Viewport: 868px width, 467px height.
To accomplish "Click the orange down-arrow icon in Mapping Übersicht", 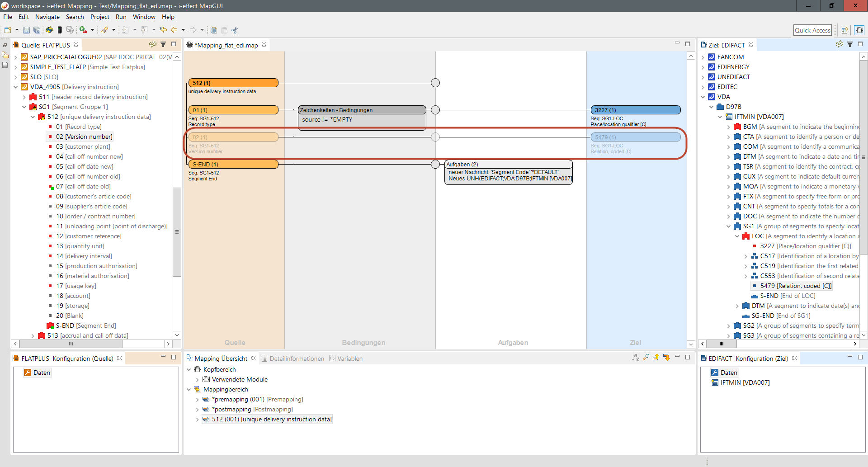I will (x=666, y=358).
